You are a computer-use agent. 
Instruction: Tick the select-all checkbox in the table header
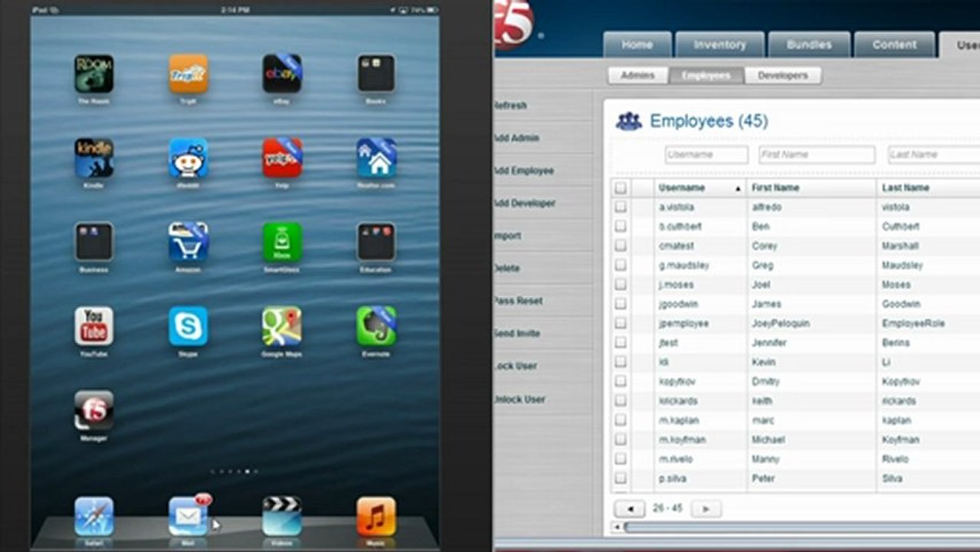coord(621,188)
